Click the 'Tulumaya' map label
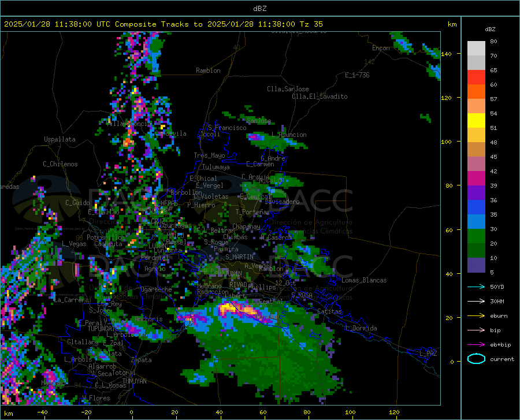The height and width of the screenshot is (420, 520). (x=216, y=167)
